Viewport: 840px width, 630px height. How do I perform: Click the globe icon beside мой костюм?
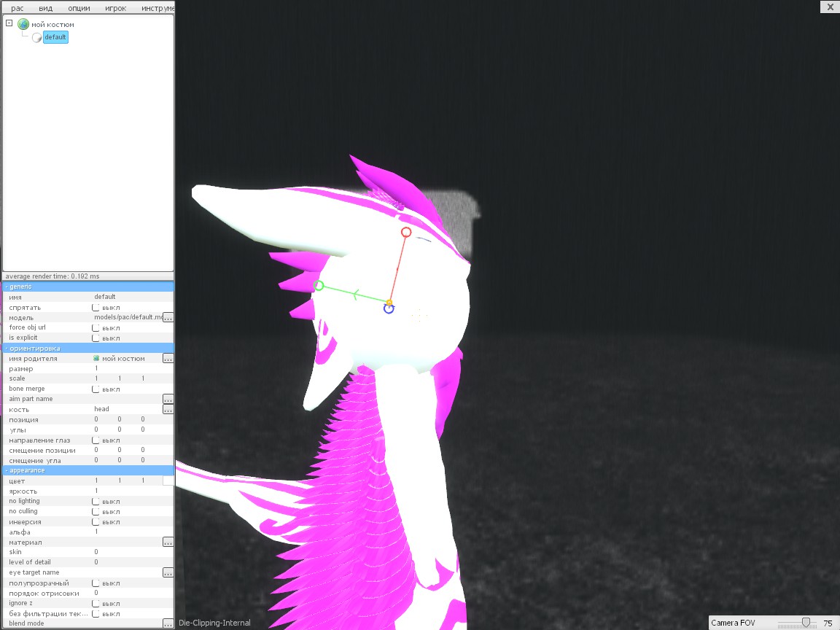tap(23, 24)
